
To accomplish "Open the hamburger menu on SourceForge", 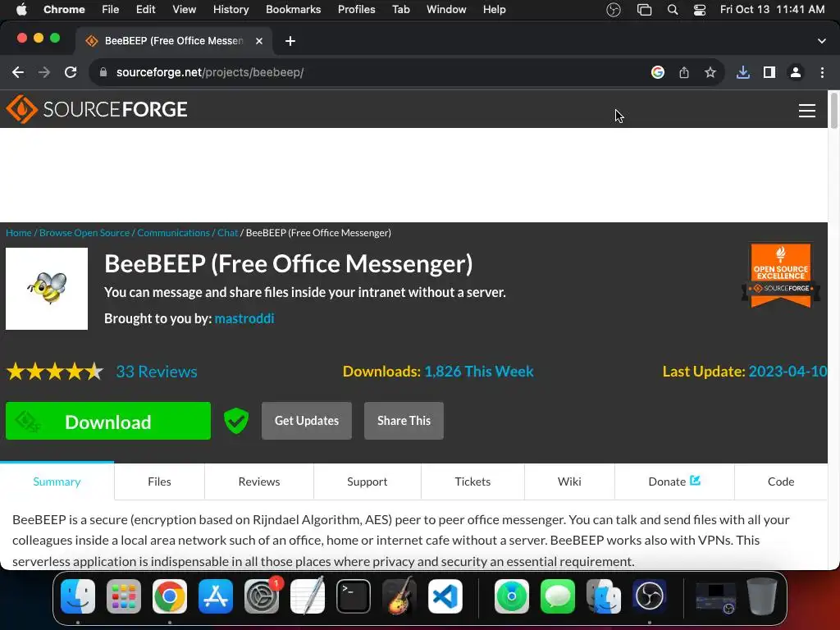I will click(807, 111).
